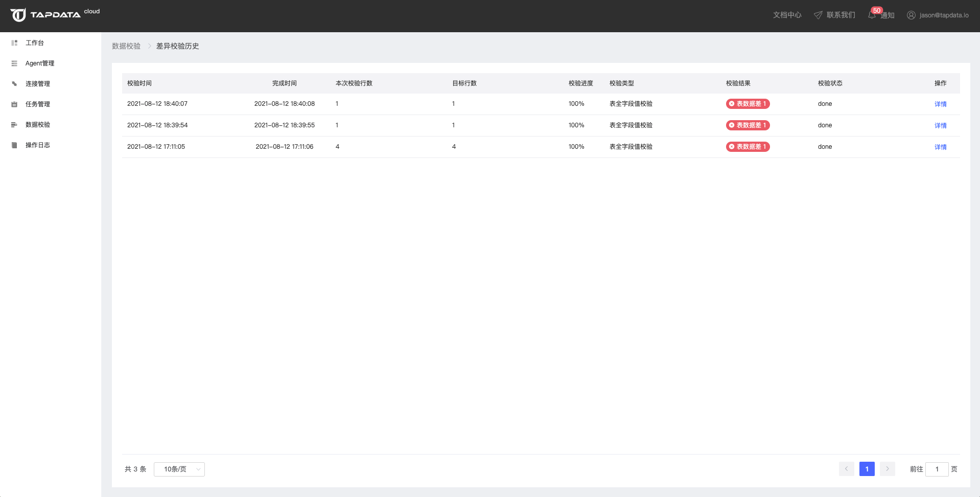
Task: Click 表数据差 1 badge in 18:40:07 row
Action: 748,104
